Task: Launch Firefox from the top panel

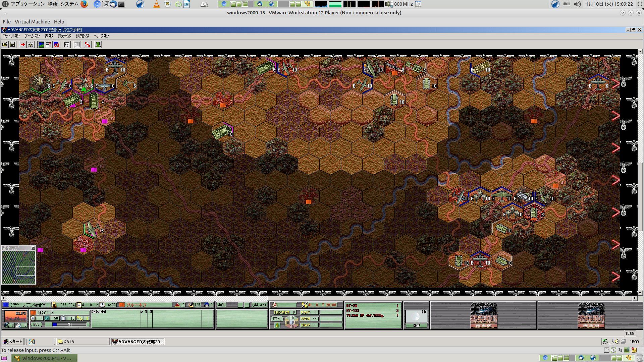Action: pos(84,4)
